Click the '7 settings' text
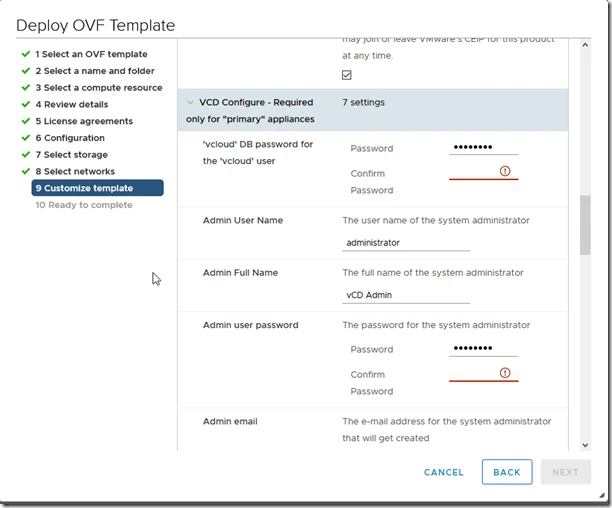The width and height of the screenshot is (612, 508). 363,102
